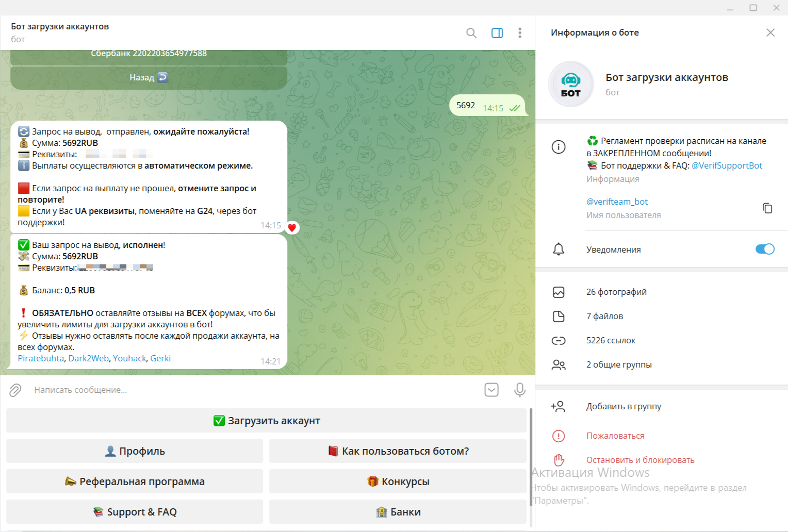788x532 pixels.
Task: Open the @VerifSupportBot link
Action: [x=727, y=165]
